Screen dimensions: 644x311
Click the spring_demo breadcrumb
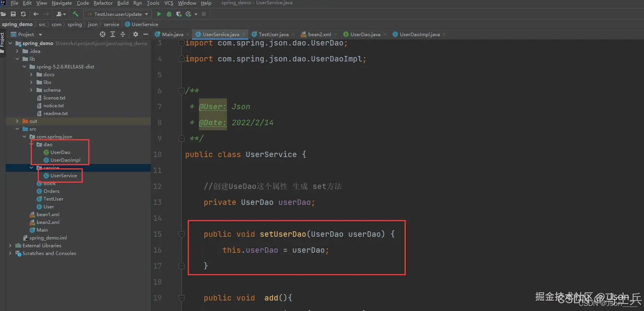[x=17, y=24]
